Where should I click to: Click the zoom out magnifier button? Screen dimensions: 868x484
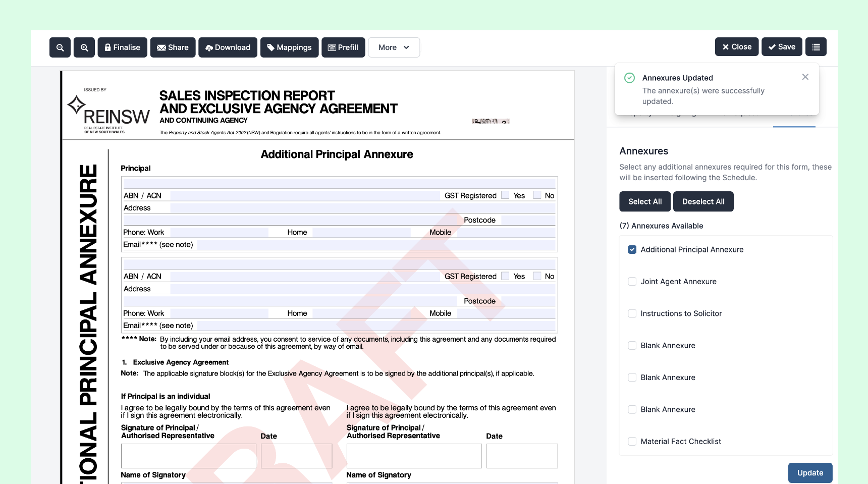click(60, 47)
